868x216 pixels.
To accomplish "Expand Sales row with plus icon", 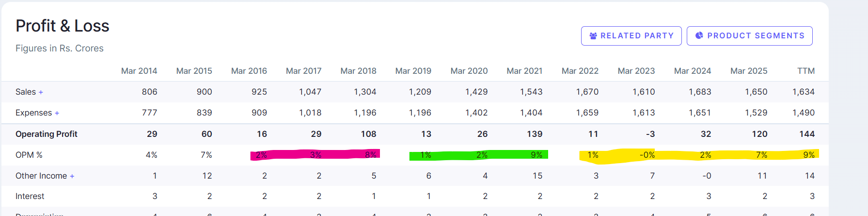I will [41, 92].
